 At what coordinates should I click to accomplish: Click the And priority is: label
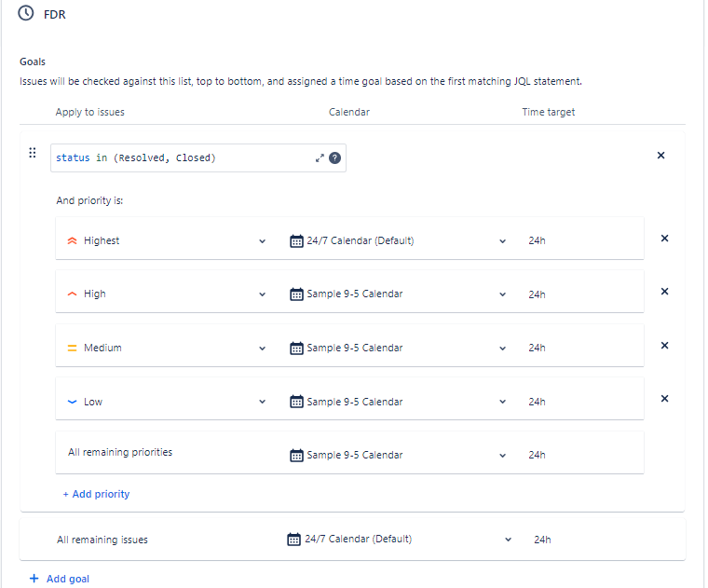pyautogui.click(x=89, y=200)
